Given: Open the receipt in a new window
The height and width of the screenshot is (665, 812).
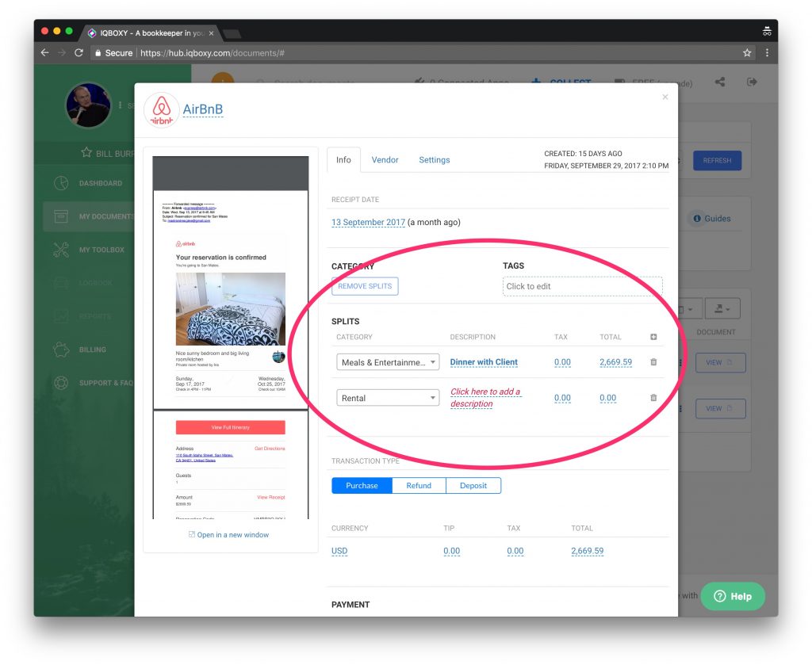Looking at the screenshot, I should tap(231, 534).
